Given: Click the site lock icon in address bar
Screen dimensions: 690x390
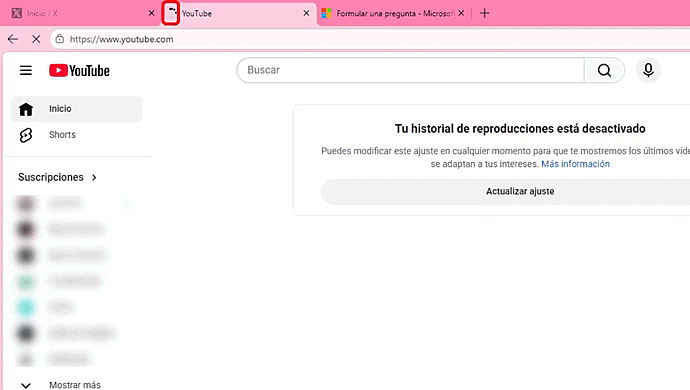Looking at the screenshot, I should click(x=60, y=39).
